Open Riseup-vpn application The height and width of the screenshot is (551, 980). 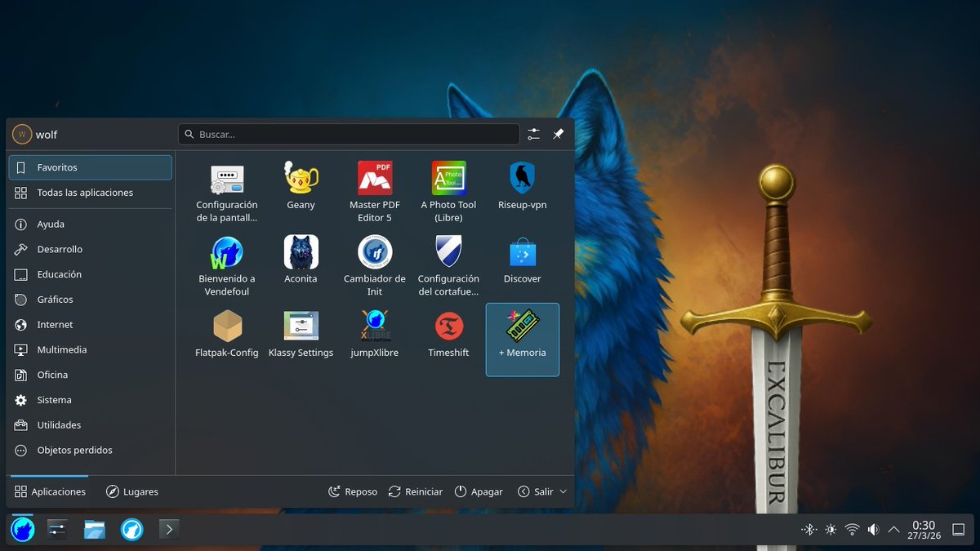tap(522, 192)
